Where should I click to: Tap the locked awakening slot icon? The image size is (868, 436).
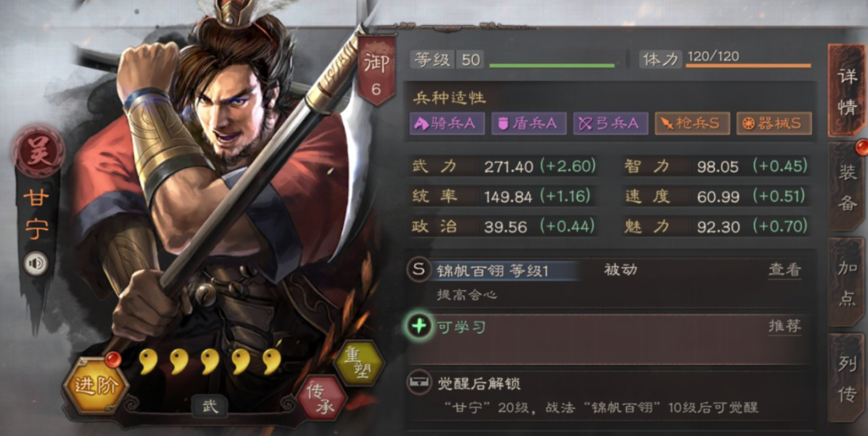pyautogui.click(x=418, y=383)
